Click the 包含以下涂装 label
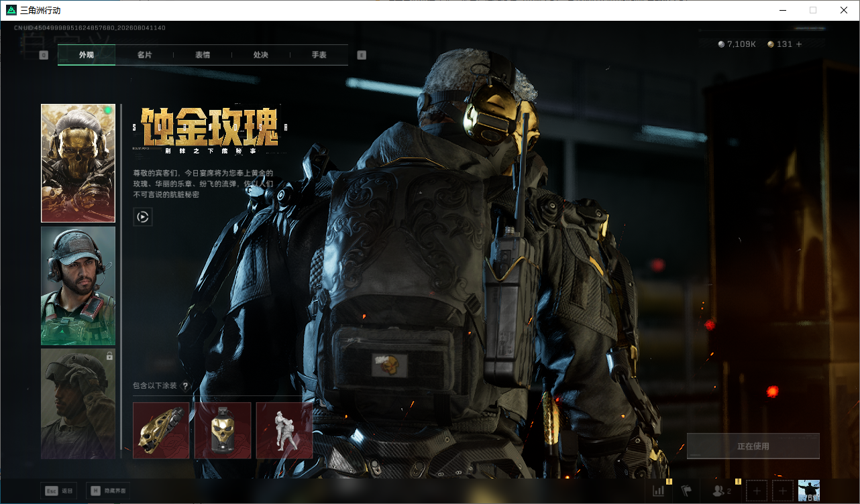This screenshot has height=504, width=860. pyautogui.click(x=155, y=386)
